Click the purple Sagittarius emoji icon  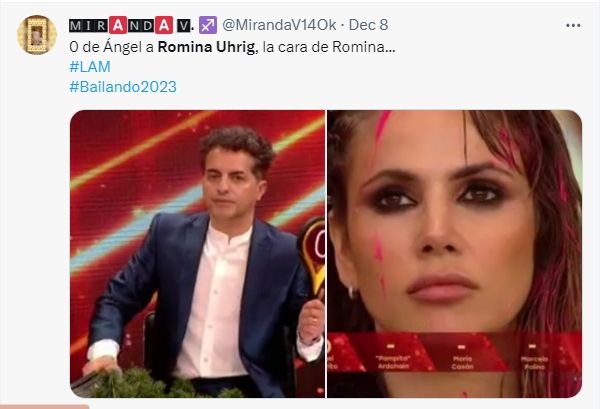pyautogui.click(x=208, y=25)
